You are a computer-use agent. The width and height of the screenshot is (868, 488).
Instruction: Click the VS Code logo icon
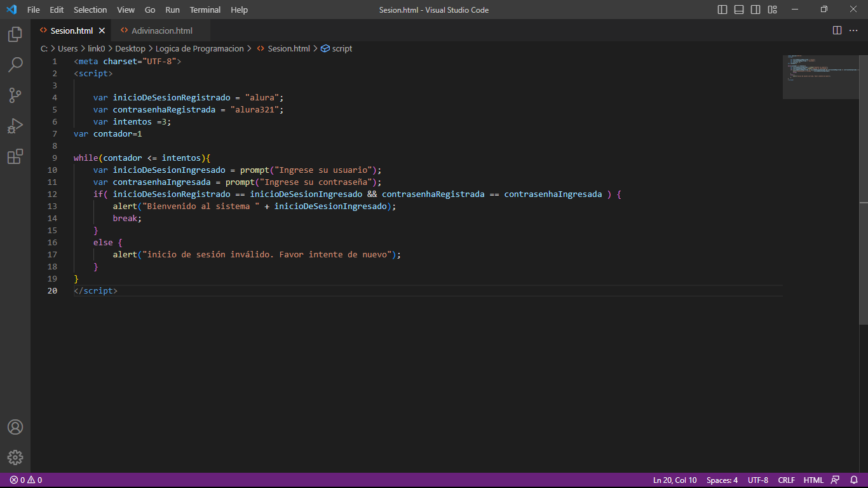(11, 10)
